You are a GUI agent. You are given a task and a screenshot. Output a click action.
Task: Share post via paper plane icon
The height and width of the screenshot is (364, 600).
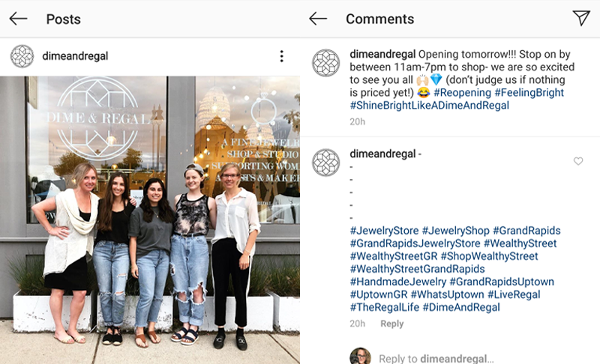(580, 18)
